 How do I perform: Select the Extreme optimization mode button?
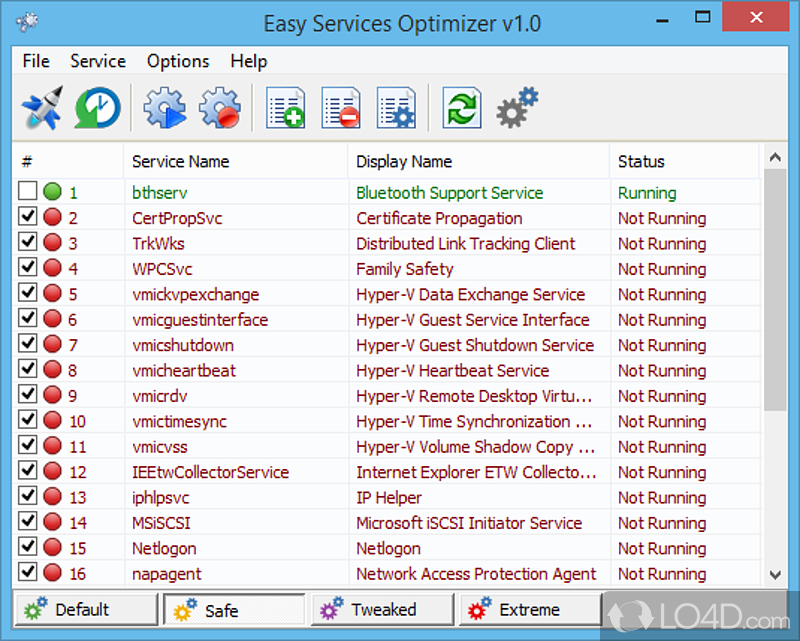[529, 609]
